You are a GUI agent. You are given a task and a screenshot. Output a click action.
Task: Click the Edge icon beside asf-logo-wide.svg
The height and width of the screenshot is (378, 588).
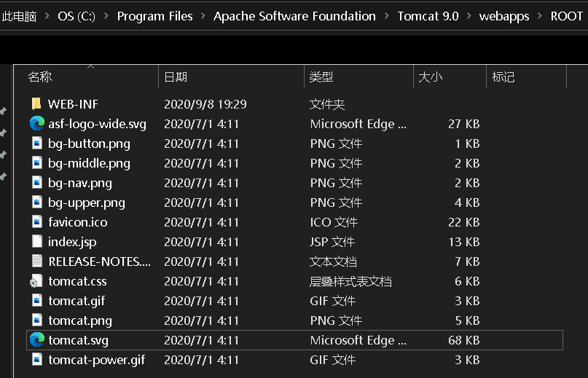pos(36,123)
